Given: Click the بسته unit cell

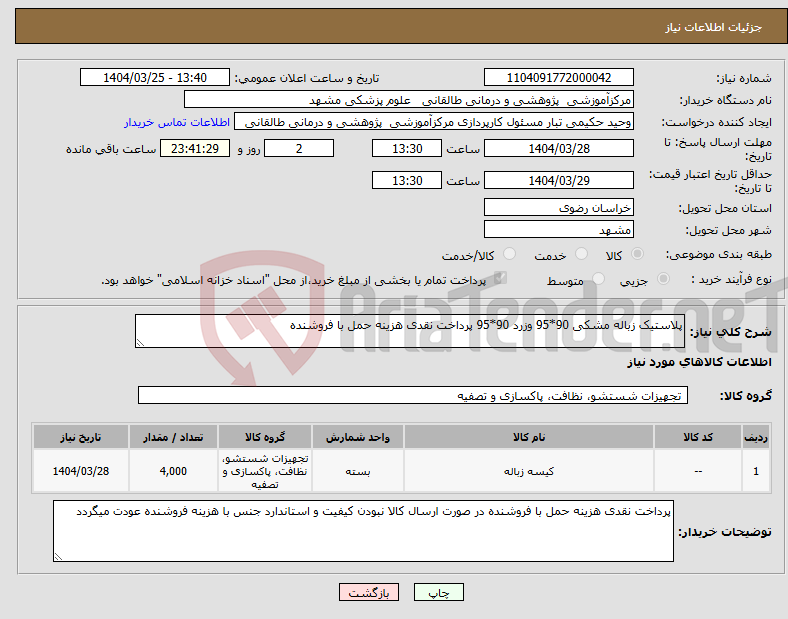Looking at the screenshot, I should 357,471.
